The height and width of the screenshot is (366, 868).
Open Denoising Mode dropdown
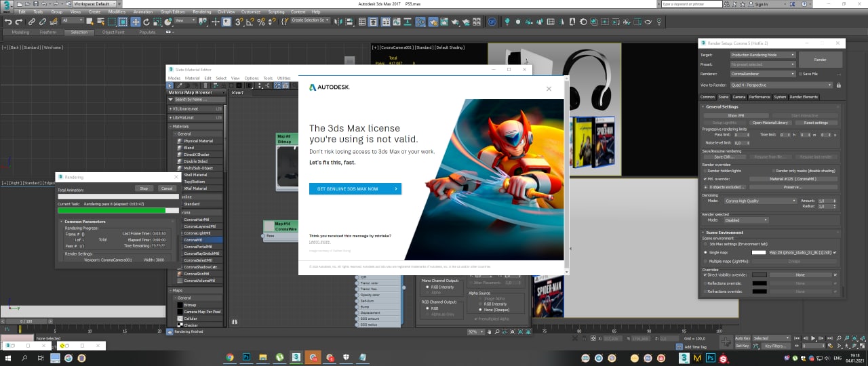[x=761, y=201]
